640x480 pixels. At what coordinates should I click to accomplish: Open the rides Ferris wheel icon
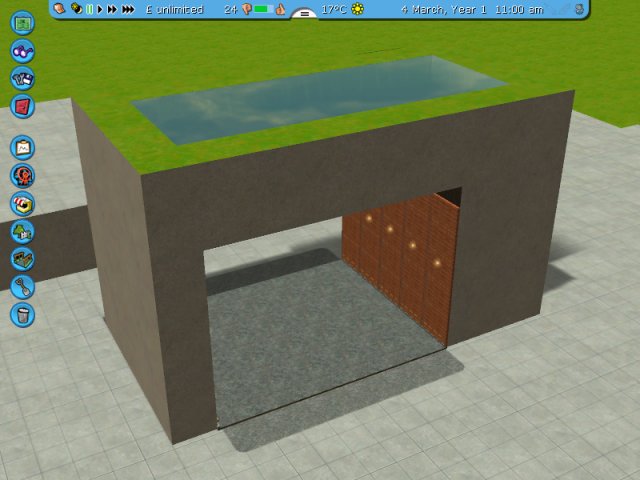[22, 176]
